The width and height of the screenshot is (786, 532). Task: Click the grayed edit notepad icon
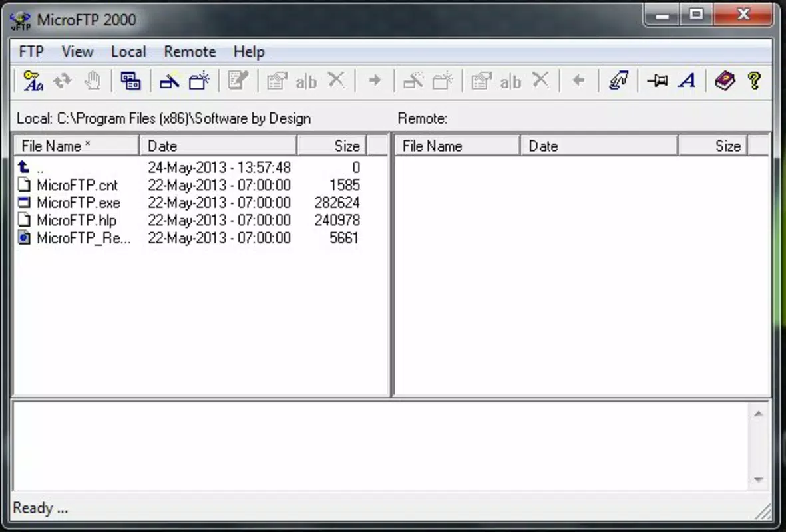pos(238,80)
